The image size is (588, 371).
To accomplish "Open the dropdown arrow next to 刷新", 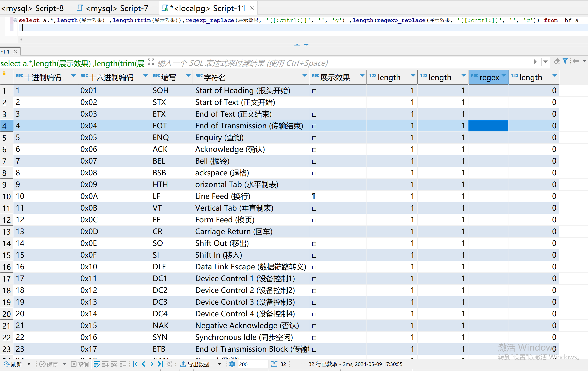I will pyautogui.click(x=29, y=364).
